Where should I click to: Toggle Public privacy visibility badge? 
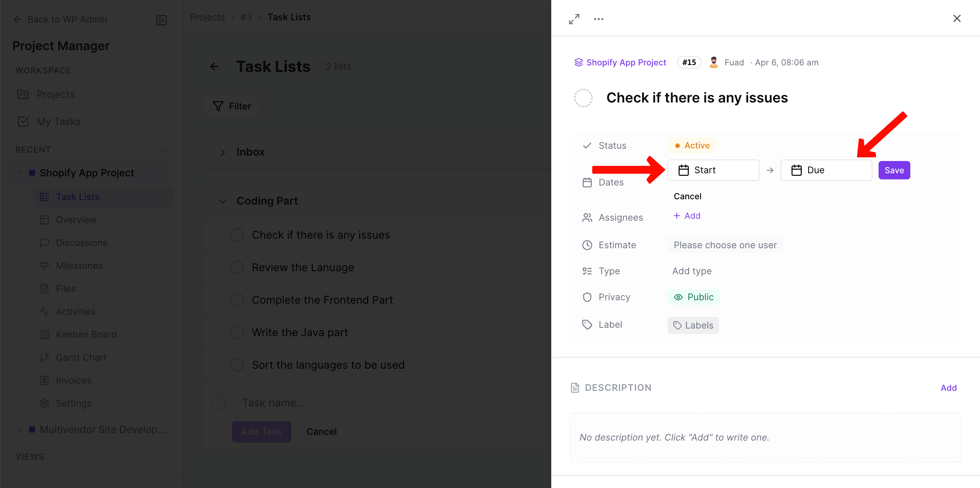tap(694, 297)
